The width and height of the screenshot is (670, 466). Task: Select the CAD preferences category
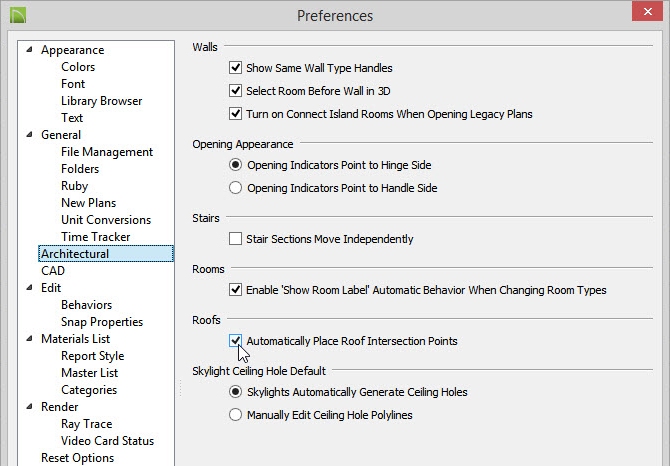click(x=53, y=271)
